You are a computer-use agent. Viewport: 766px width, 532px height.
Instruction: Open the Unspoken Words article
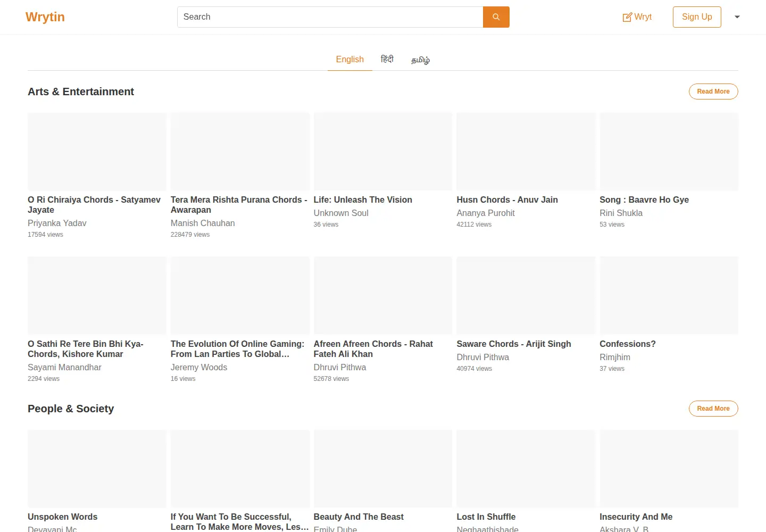coord(63,517)
